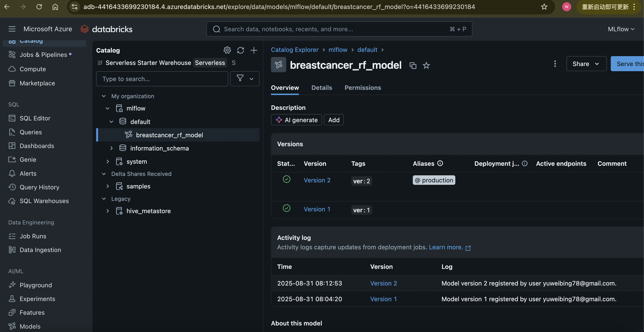Switch to the Overview tab
Viewport: 644px width, 332px height.
[285, 88]
